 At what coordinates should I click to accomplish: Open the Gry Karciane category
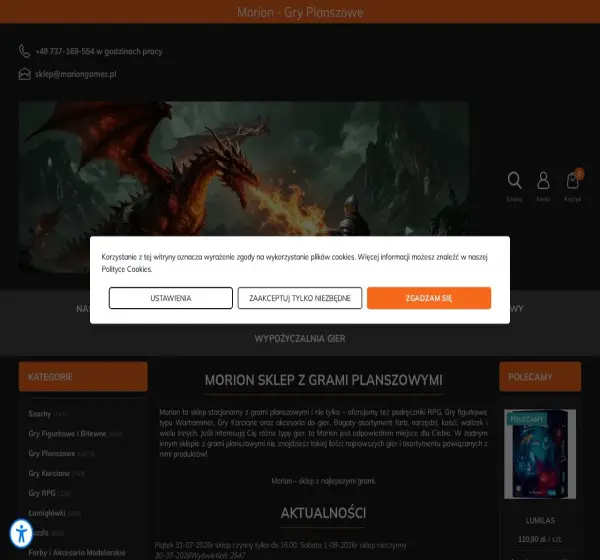[x=49, y=473]
